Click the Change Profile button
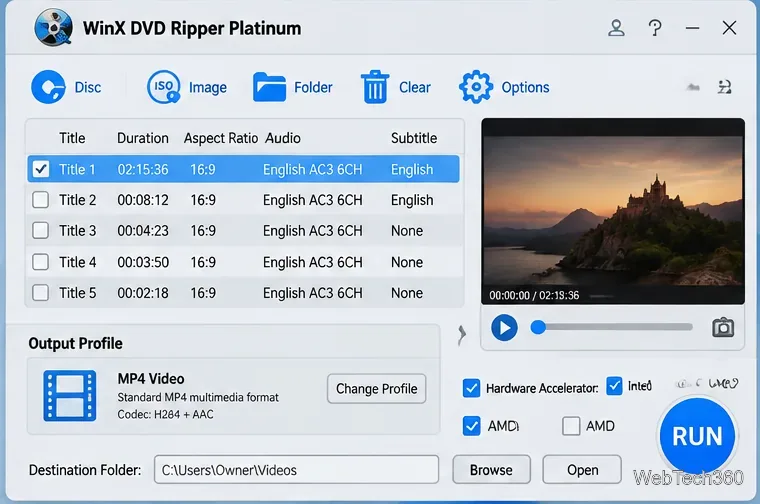 coord(377,389)
